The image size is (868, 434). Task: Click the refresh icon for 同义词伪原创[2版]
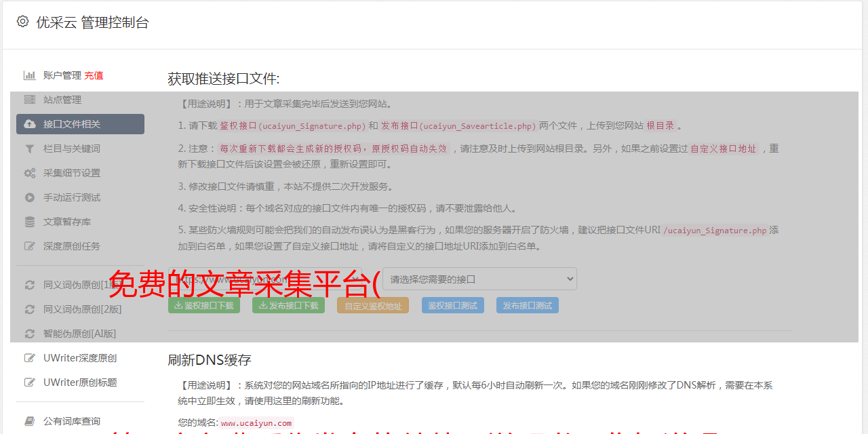point(30,309)
